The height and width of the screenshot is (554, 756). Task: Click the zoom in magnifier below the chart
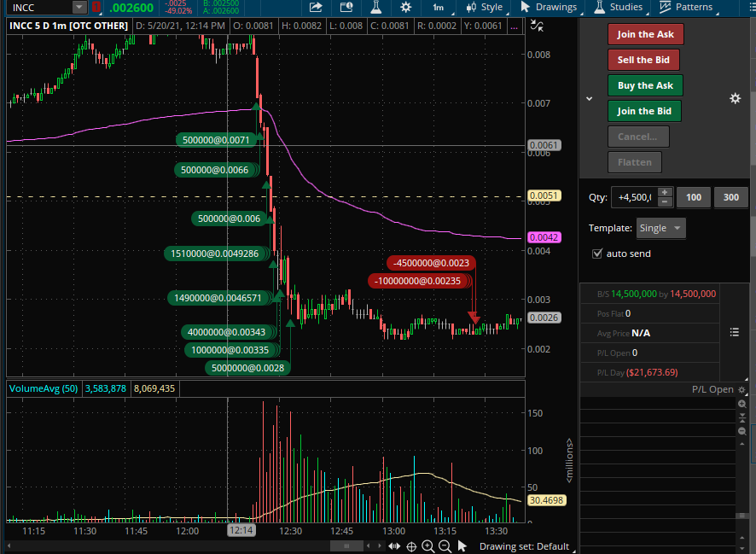tap(427, 545)
